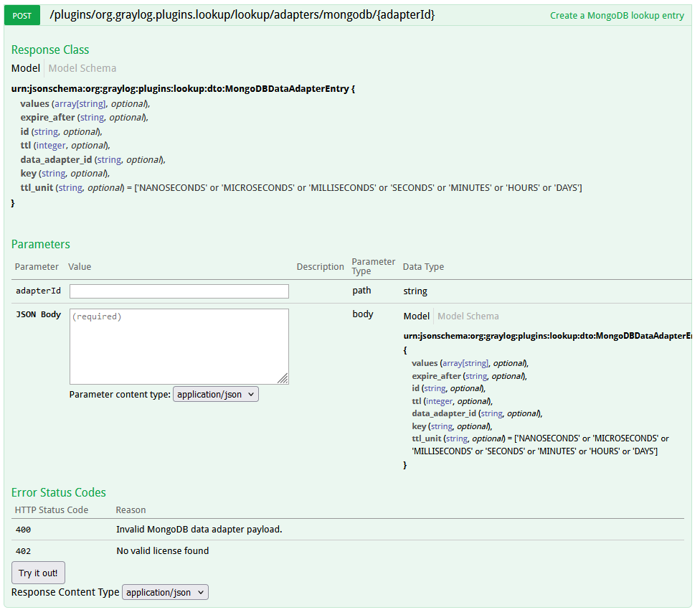Open the mongodb/{adapterId} endpoint path link

click(x=242, y=14)
